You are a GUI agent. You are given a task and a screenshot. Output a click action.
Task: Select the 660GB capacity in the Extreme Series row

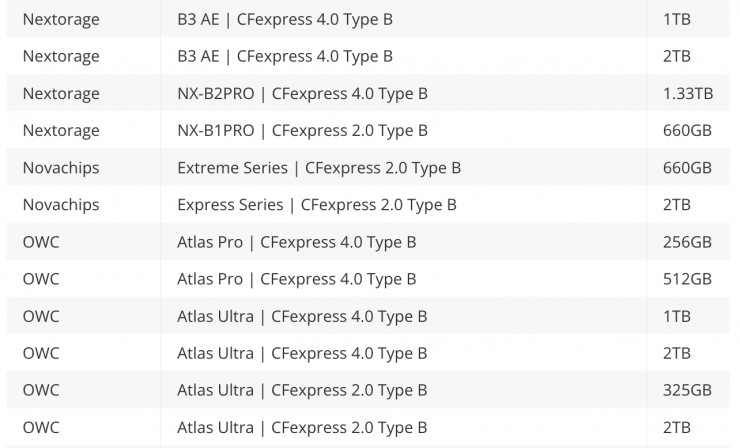coord(687,167)
